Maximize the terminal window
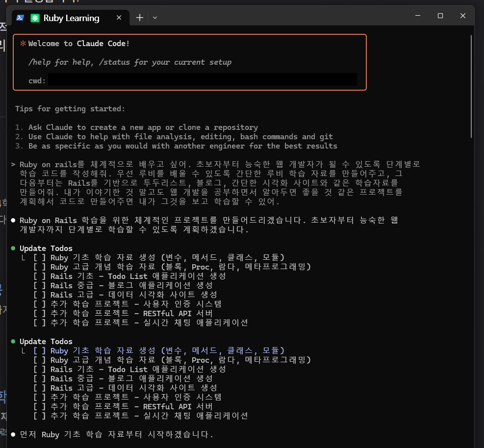Screen dimensions: 484x448 tap(440, 15)
